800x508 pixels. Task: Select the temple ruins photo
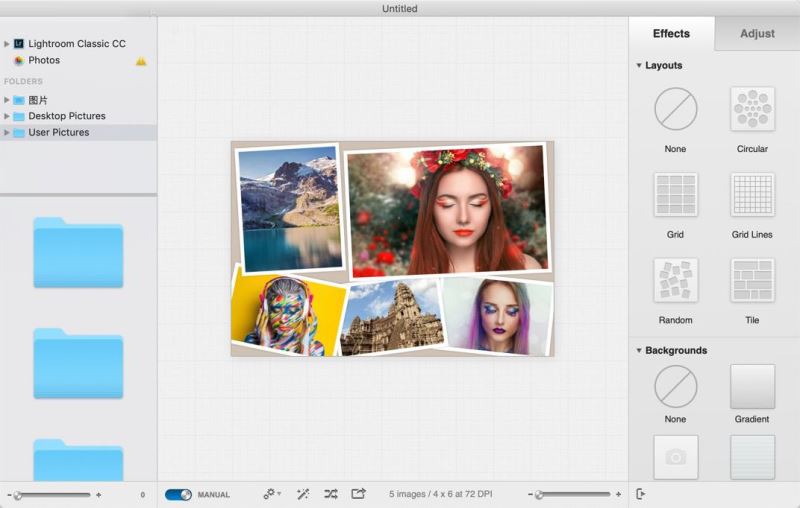pos(392,318)
